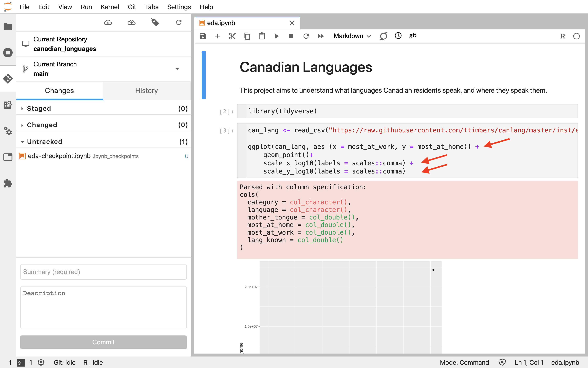The width and height of the screenshot is (588, 368).
Task: Click the Current Repository canadian_languages entry
Action: (104, 44)
